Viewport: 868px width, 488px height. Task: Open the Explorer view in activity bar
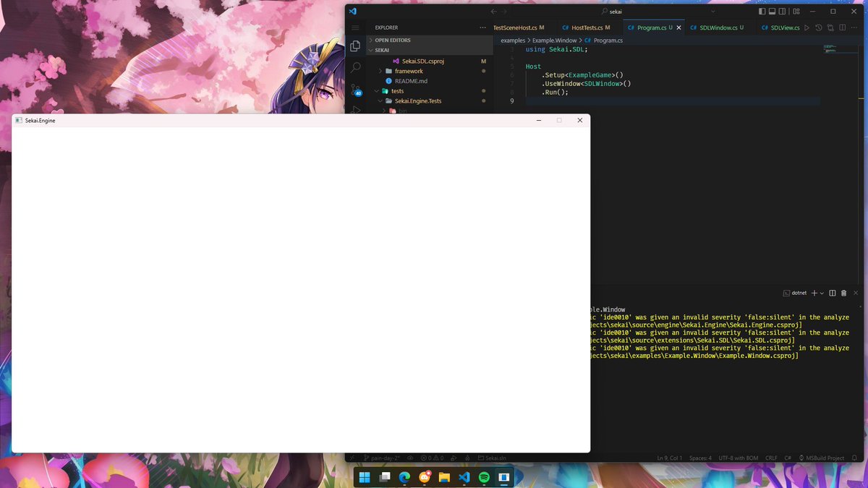pyautogui.click(x=355, y=46)
